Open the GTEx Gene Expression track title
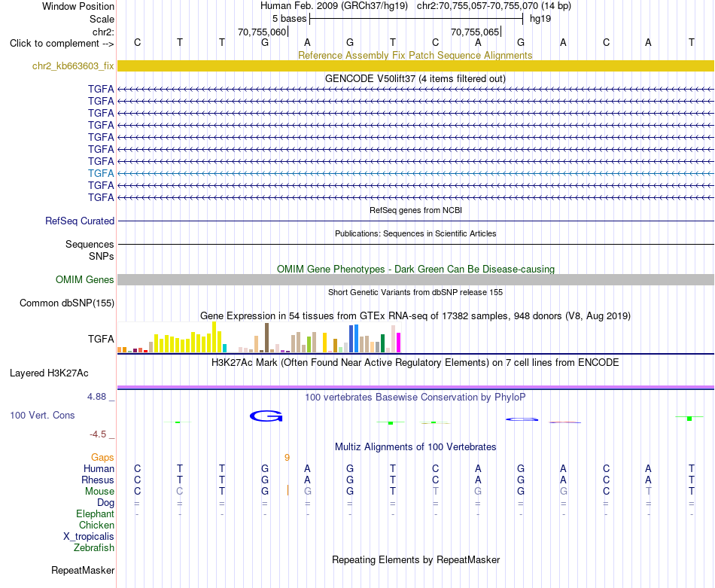Viewport: 715px width, 588px height. pyautogui.click(x=415, y=315)
